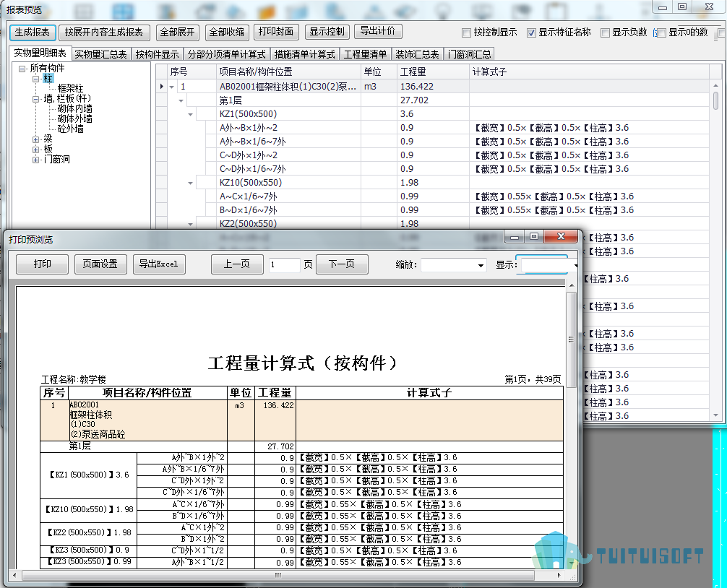
Task: Maximize the 报表预览 window
Action: click(681, 7)
